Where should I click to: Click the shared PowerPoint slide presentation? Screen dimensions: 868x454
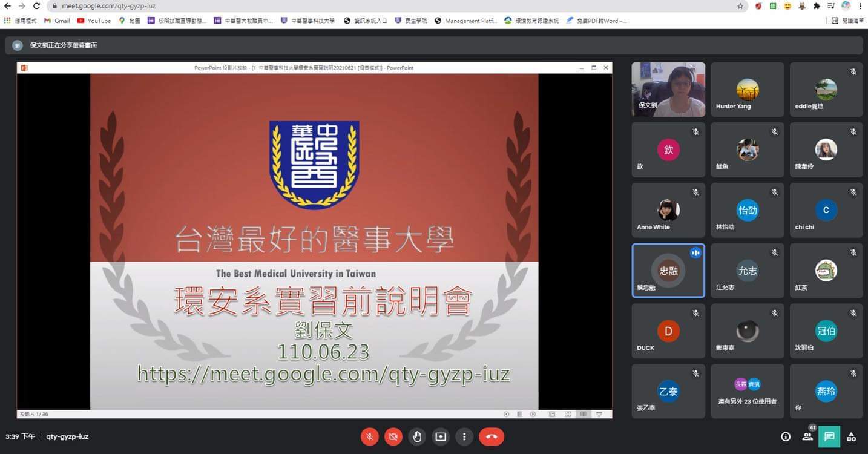point(314,242)
